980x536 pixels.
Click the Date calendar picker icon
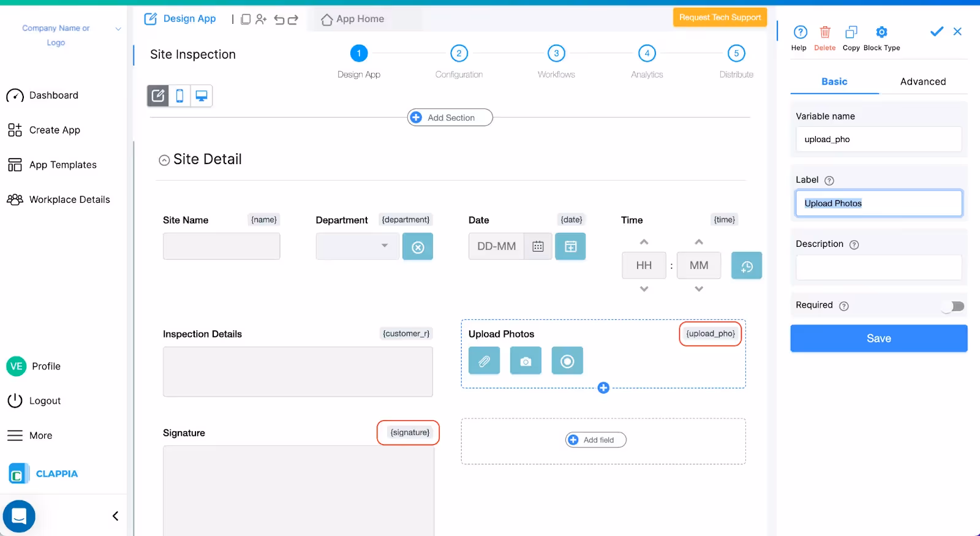538,246
